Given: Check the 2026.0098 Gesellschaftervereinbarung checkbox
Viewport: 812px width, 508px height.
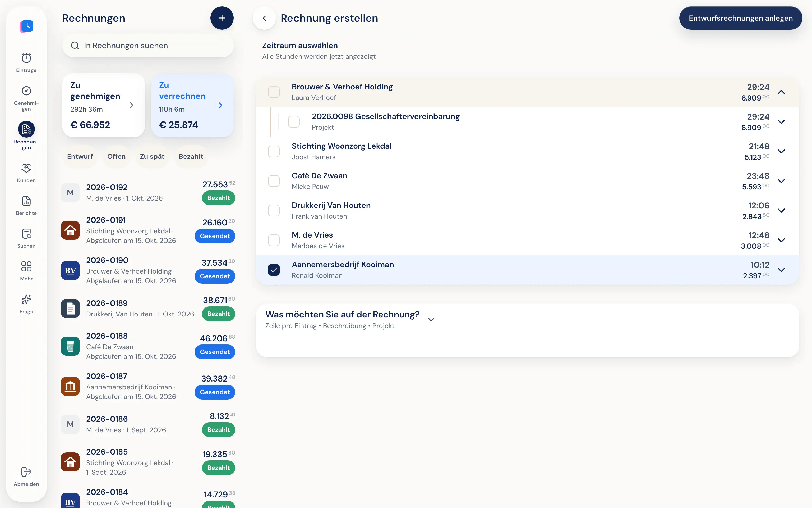Looking at the screenshot, I should point(294,122).
